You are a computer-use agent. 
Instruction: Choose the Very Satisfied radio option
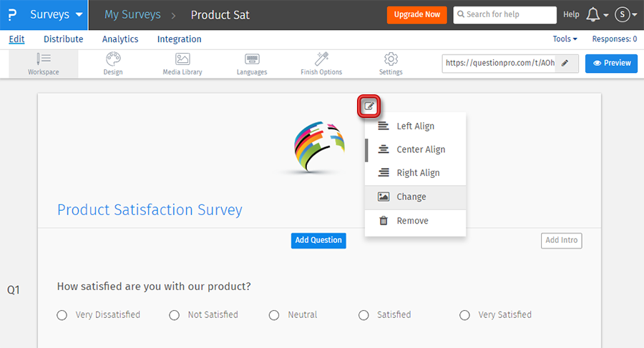pos(465,315)
